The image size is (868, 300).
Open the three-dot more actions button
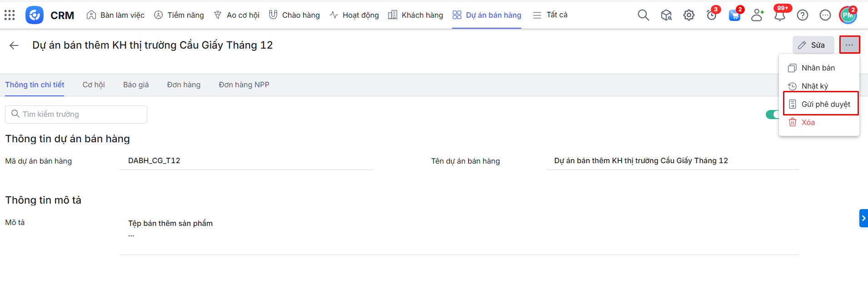(x=849, y=45)
